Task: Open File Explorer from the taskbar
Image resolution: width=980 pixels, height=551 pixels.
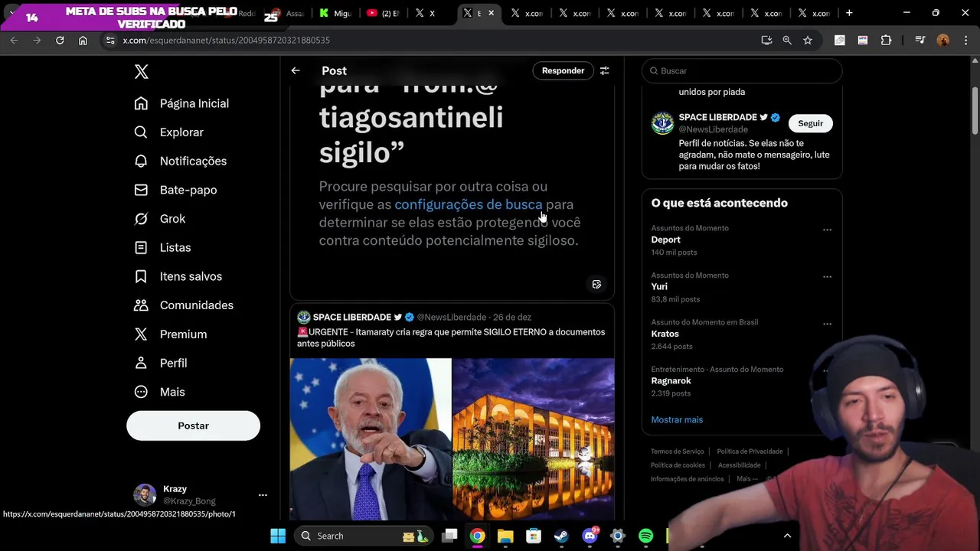Action: [x=505, y=536]
